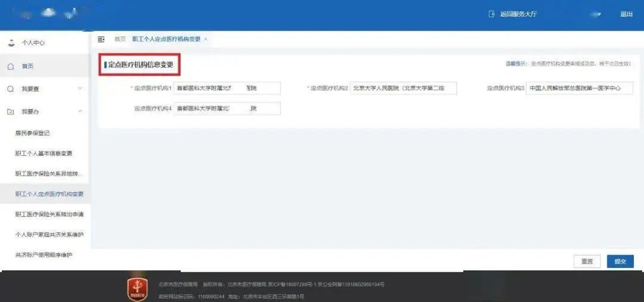Click the 定点医疗机构3 input field
The width and height of the screenshot is (644, 302).
click(579, 88)
